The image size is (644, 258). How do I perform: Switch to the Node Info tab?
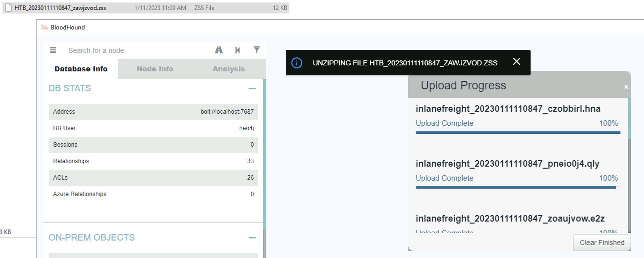point(155,69)
